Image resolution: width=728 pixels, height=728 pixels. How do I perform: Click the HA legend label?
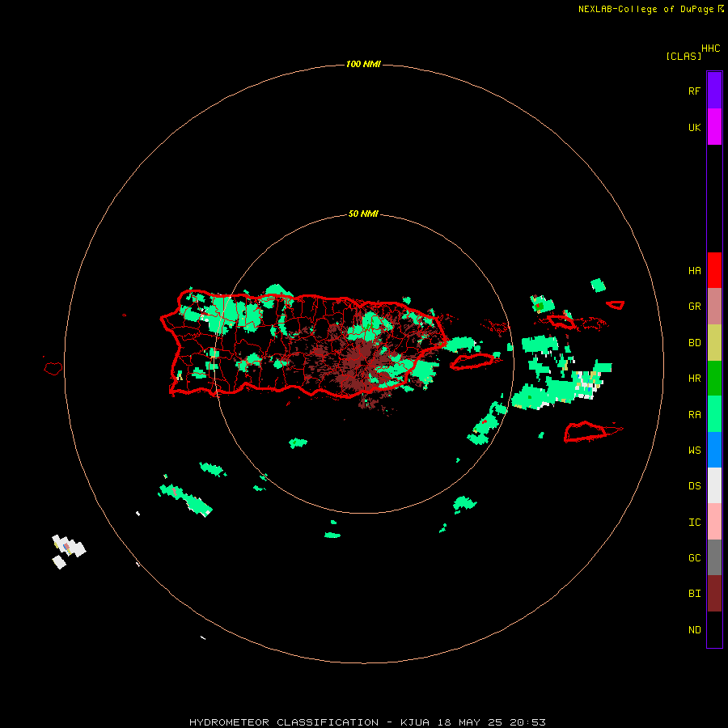[x=694, y=271]
